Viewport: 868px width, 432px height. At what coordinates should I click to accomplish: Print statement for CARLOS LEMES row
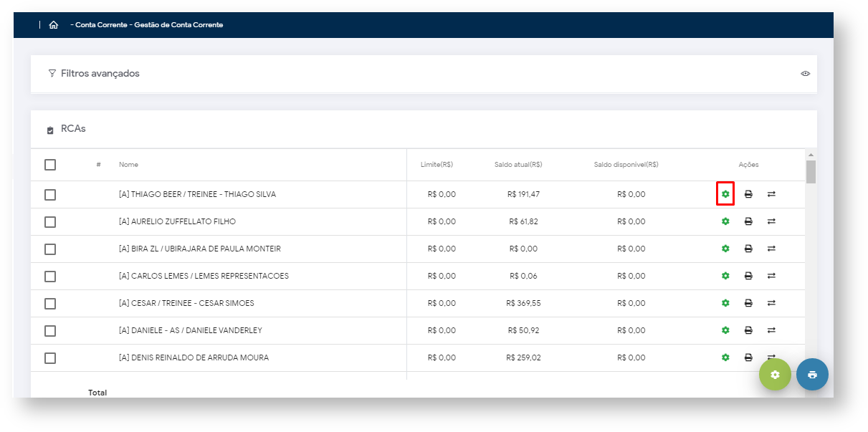pos(748,276)
